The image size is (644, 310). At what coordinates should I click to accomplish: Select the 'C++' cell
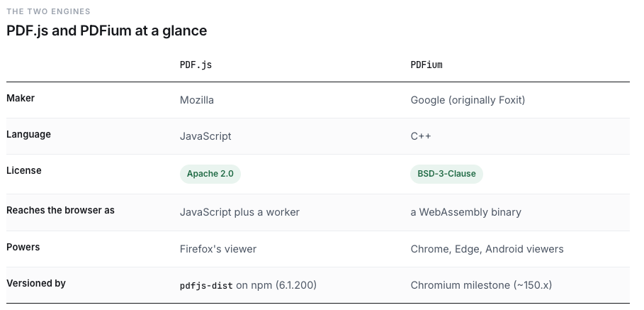pyautogui.click(x=421, y=136)
